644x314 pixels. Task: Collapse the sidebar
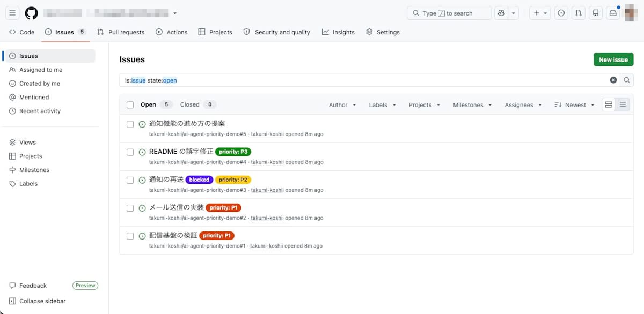(38, 301)
